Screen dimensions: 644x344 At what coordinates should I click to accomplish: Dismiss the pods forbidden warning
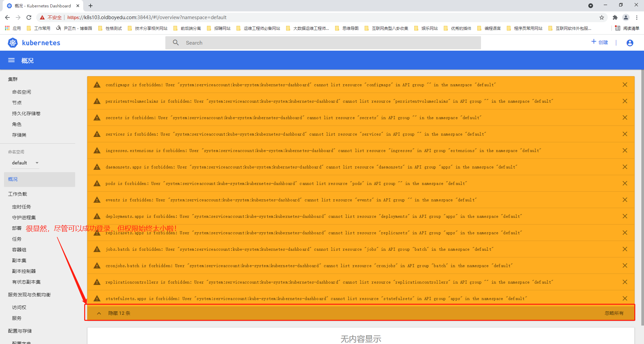625,183
